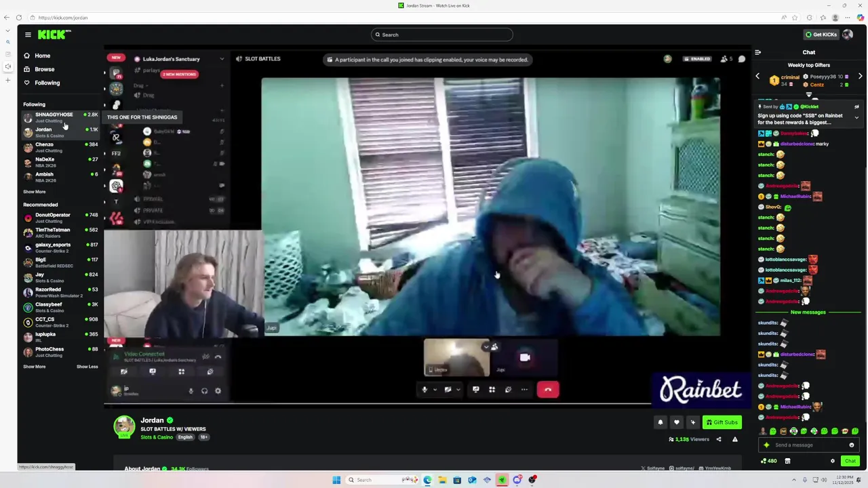
Task: Toggle the camera in the call controls
Action: [x=448, y=390]
